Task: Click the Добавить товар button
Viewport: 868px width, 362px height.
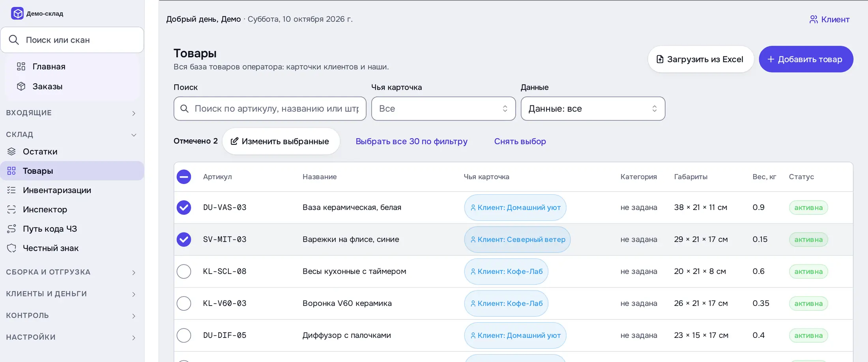Action: [x=806, y=59]
